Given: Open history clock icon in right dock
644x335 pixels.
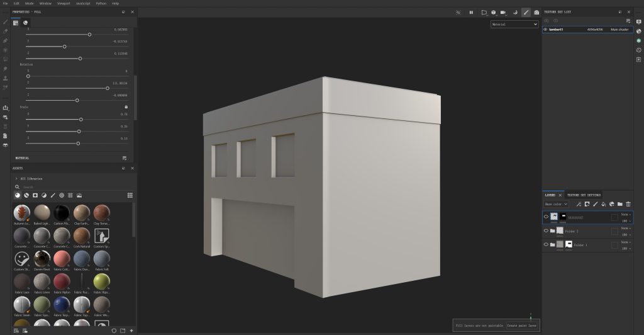Looking at the screenshot, I should 639,50.
